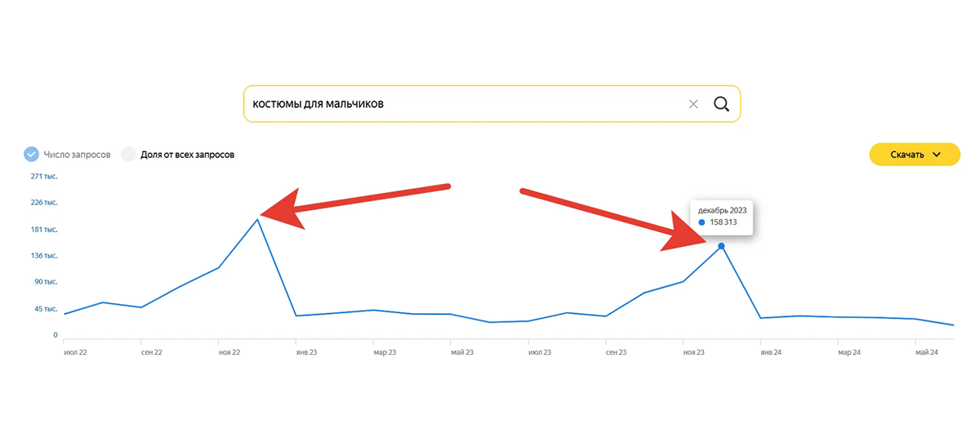Toggle the Число запросов checkbox
Viewport: 980px width, 439px height.
pyautogui.click(x=32, y=154)
